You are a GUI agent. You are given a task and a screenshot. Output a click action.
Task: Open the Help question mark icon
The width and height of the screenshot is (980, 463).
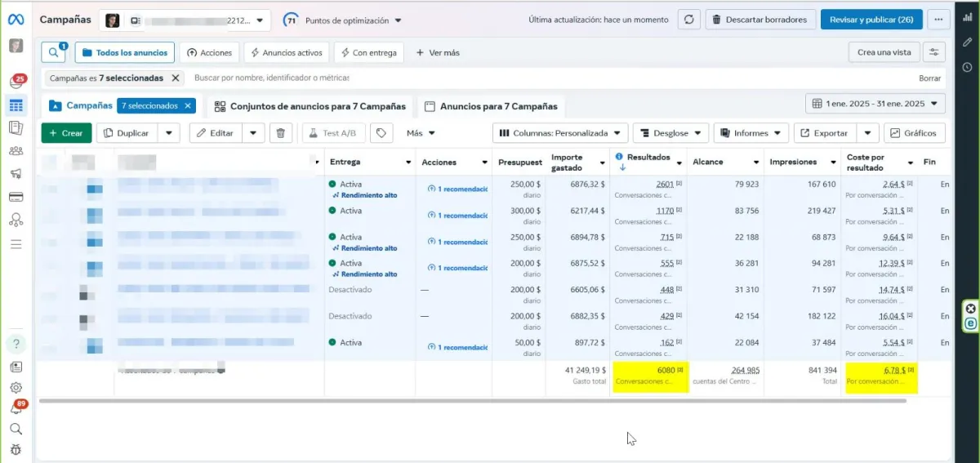(16, 343)
